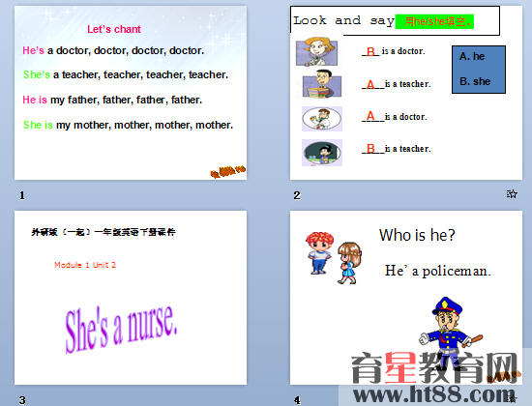
Task: Click the Let's chant title text
Action: point(114,29)
